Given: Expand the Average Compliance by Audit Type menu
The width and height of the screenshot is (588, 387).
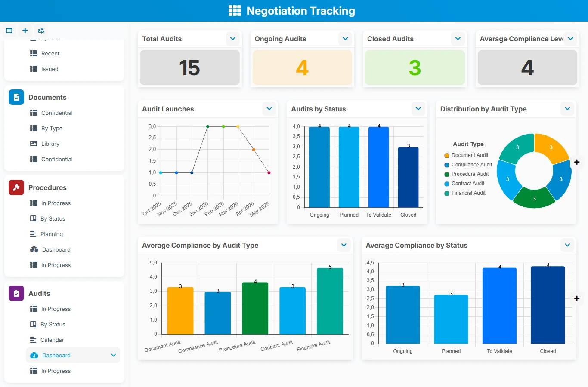Looking at the screenshot, I should (x=344, y=245).
